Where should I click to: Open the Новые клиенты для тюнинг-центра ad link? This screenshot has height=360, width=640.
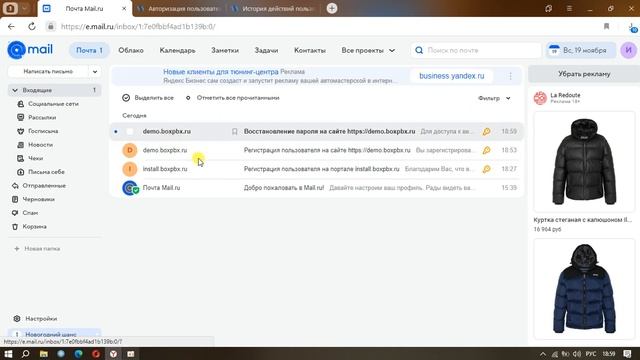tap(221, 71)
